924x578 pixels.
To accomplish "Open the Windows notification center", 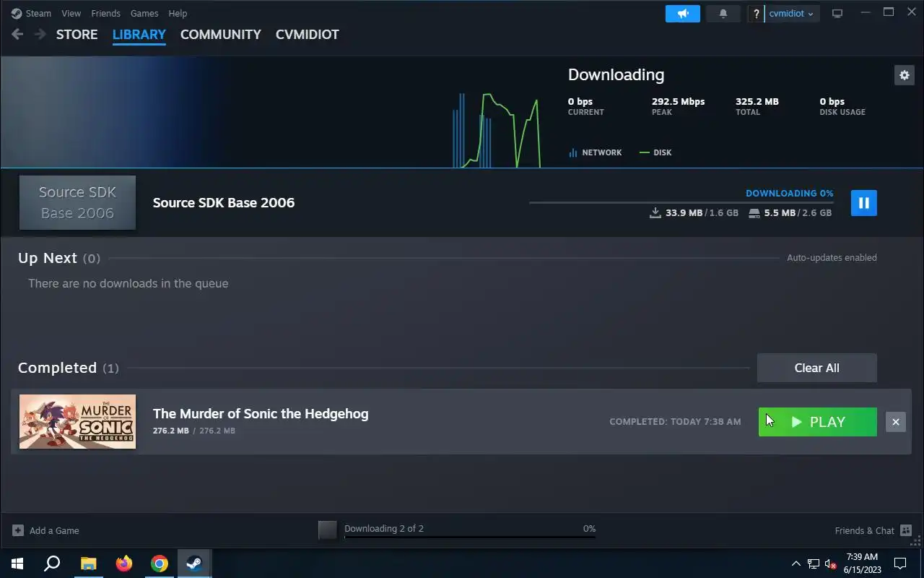I will click(x=900, y=564).
